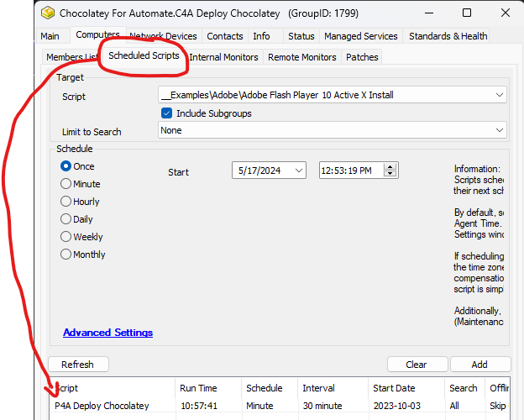Close the Chocolatey For Automate window

[506, 13]
